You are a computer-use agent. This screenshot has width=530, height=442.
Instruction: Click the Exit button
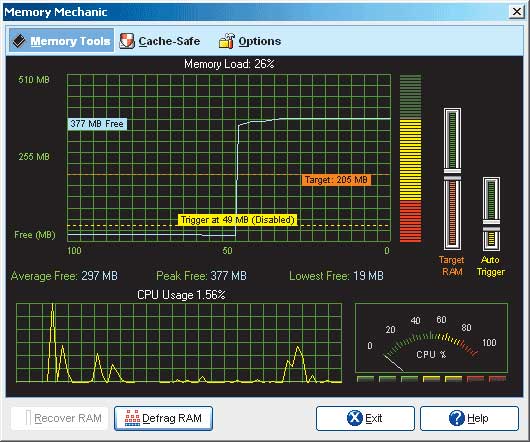pos(365,418)
